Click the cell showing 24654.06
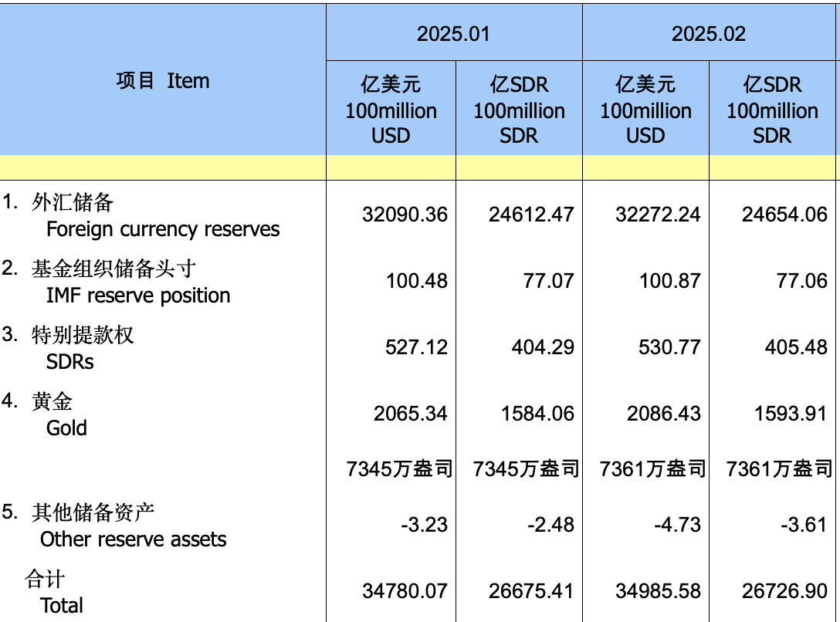 784,215
